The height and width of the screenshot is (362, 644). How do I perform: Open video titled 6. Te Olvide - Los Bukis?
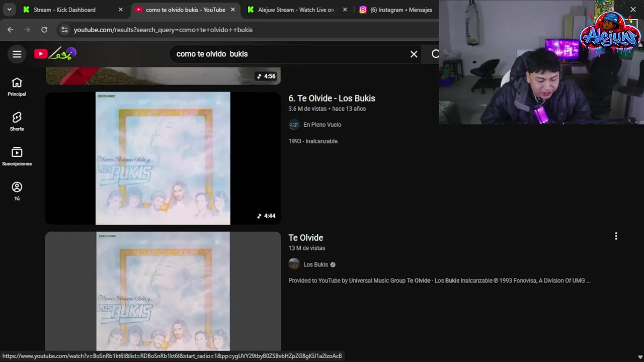point(332,98)
